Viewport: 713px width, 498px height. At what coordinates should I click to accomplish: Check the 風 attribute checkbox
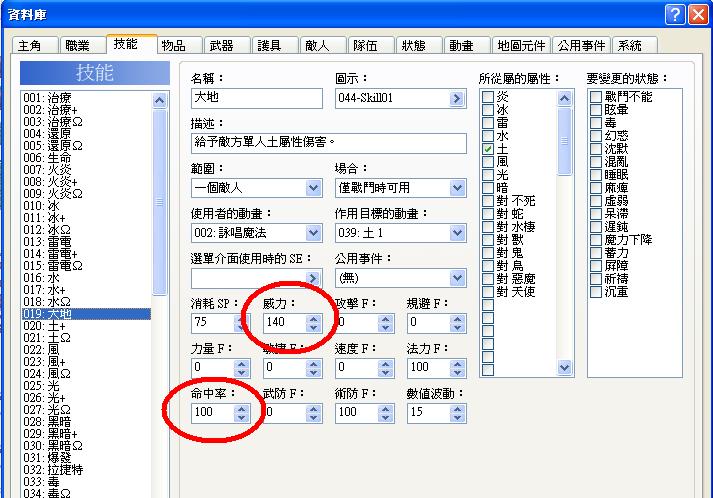(x=488, y=161)
